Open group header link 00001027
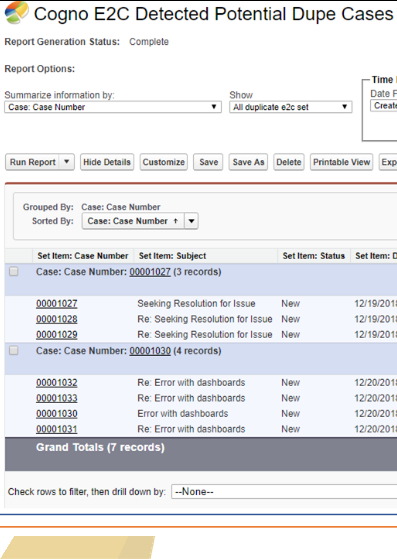397x559 pixels. pyautogui.click(x=150, y=272)
